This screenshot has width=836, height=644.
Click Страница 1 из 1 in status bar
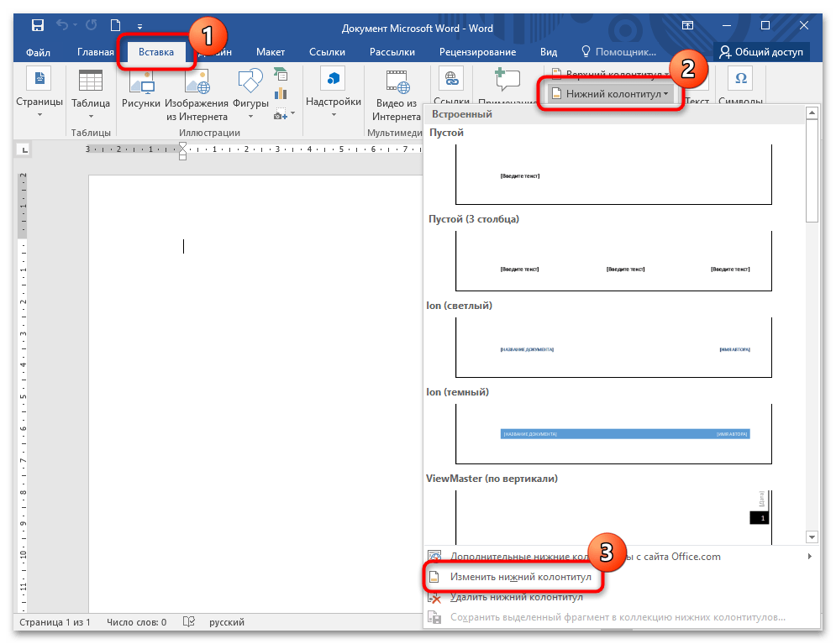[55, 622]
